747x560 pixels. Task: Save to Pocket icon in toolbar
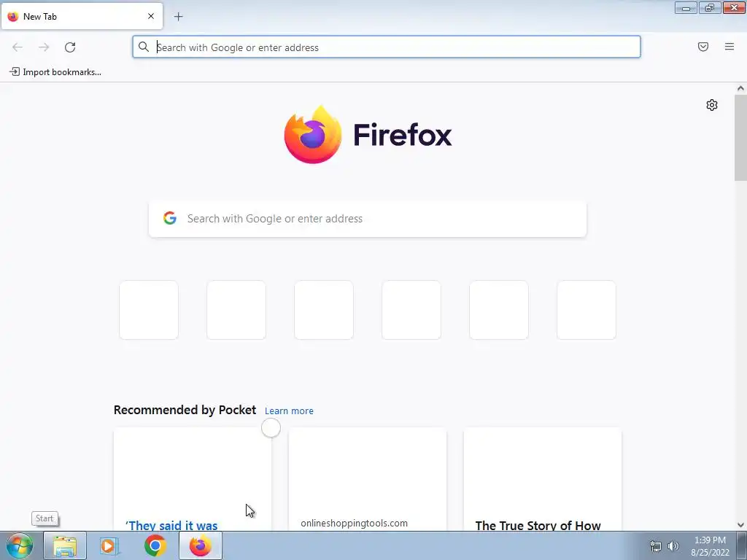coord(703,47)
